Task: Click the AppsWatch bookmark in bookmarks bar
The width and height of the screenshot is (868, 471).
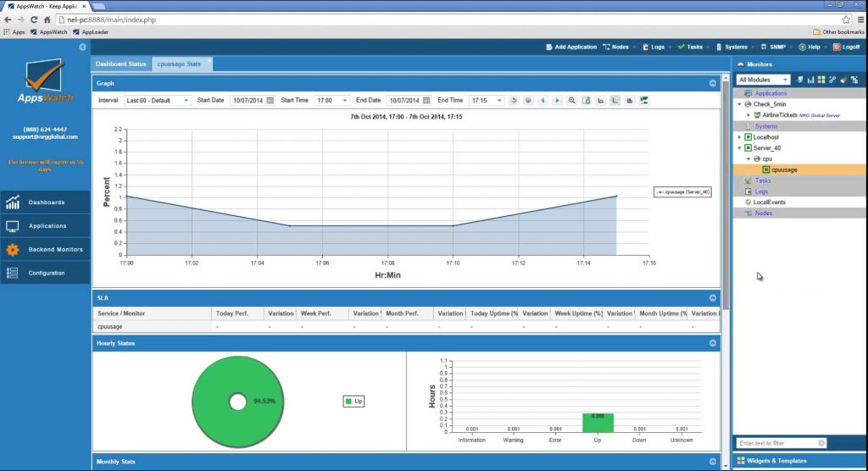Action: (48, 32)
